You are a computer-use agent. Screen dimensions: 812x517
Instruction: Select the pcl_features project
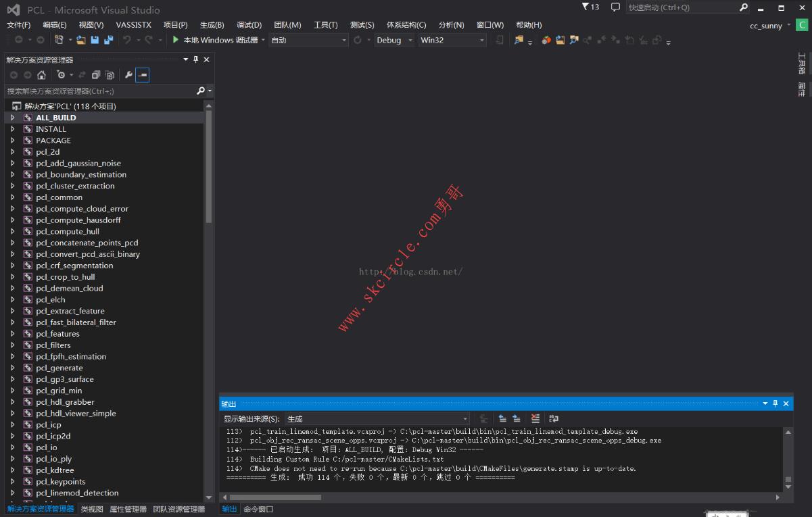(x=57, y=334)
